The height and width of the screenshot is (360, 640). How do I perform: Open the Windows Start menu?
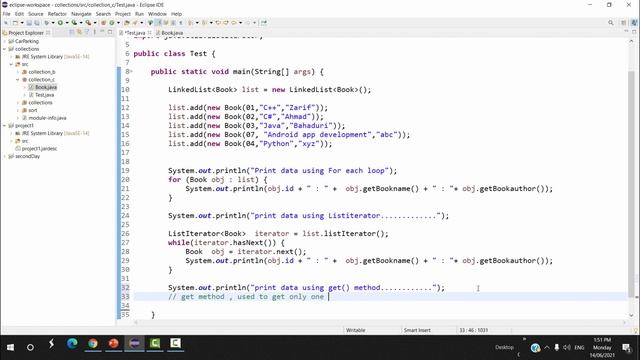coord(10,347)
